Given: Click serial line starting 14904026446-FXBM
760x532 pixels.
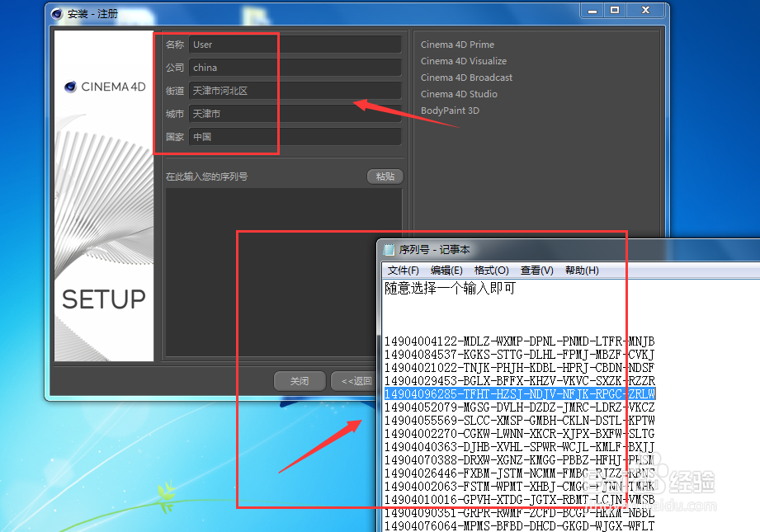Looking at the screenshot, I should pos(520,473).
